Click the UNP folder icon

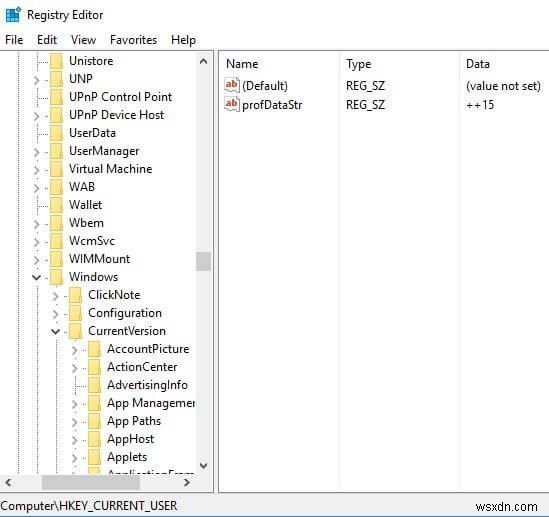point(56,79)
